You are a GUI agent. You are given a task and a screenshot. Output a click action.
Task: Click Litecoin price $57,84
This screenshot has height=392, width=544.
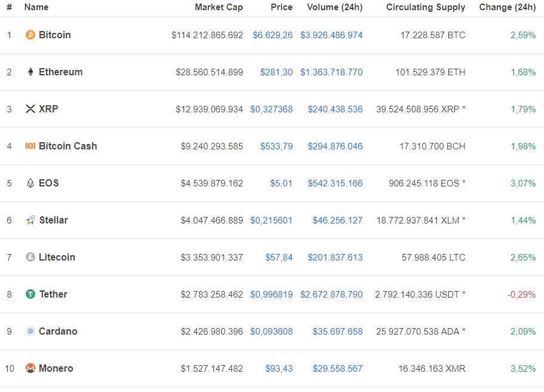(x=279, y=258)
